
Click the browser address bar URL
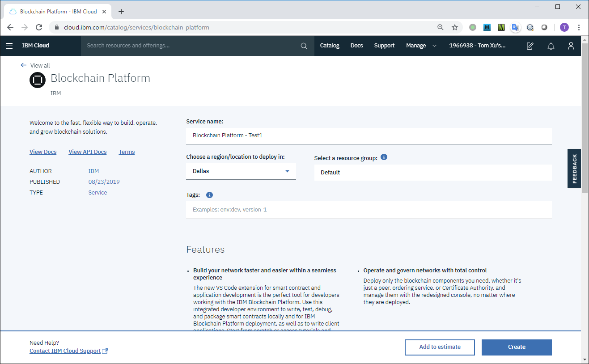click(136, 27)
